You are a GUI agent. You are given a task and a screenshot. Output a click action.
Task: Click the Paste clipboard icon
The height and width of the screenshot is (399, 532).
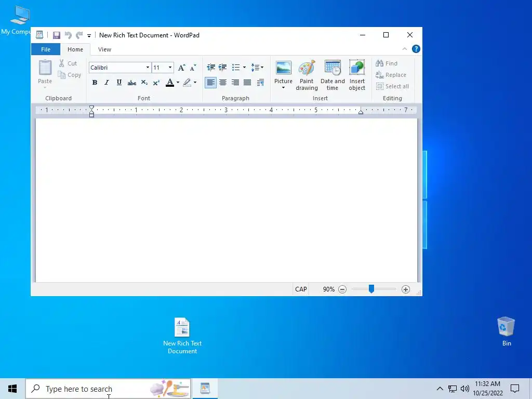point(45,68)
